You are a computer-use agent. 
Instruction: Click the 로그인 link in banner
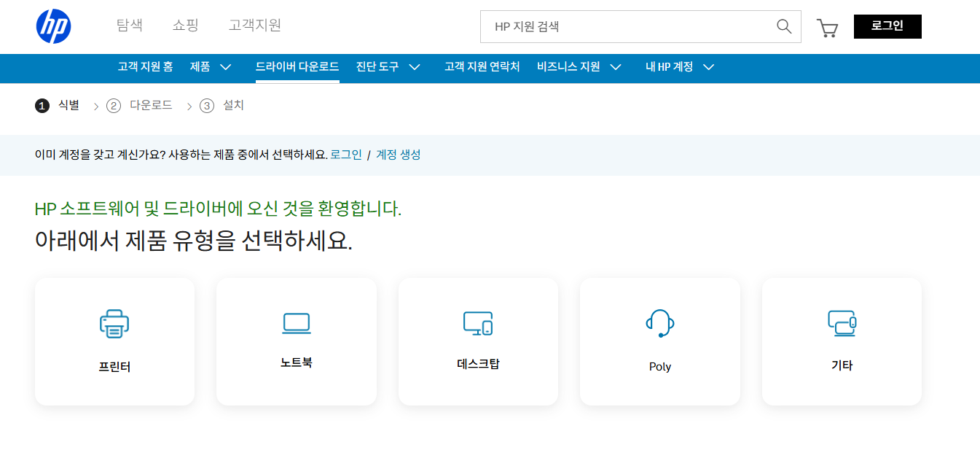coord(346,155)
